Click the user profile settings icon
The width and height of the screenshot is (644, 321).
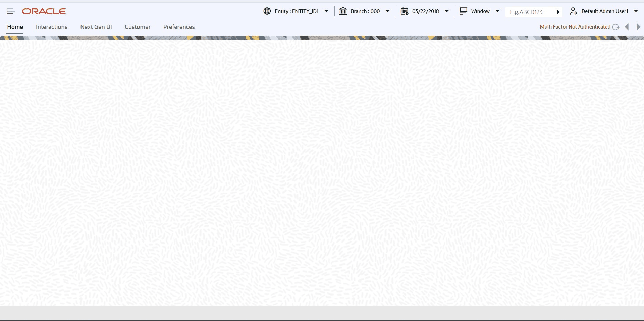[574, 11]
